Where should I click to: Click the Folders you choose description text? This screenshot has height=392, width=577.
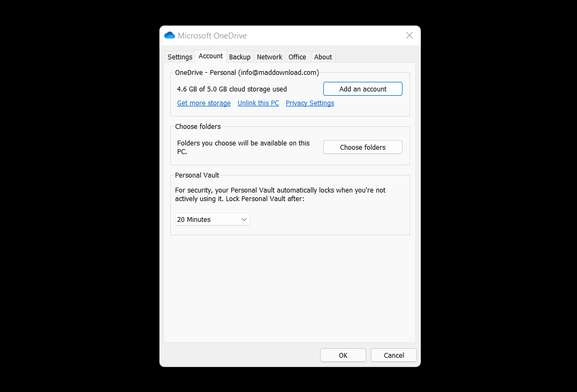tap(243, 147)
